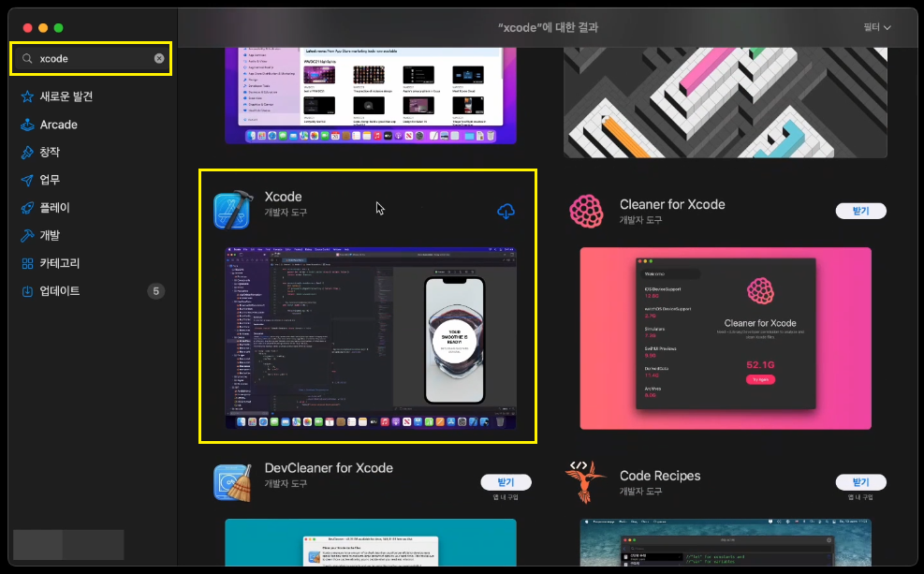This screenshot has height=574, width=924.
Task: Download Xcode with cloud icon
Action: point(506,211)
